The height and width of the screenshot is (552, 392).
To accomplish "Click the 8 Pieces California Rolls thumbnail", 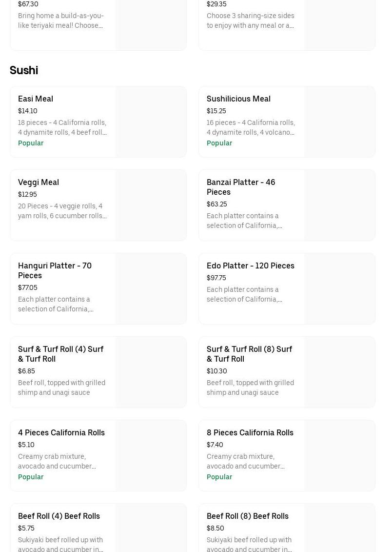I will [339, 455].
